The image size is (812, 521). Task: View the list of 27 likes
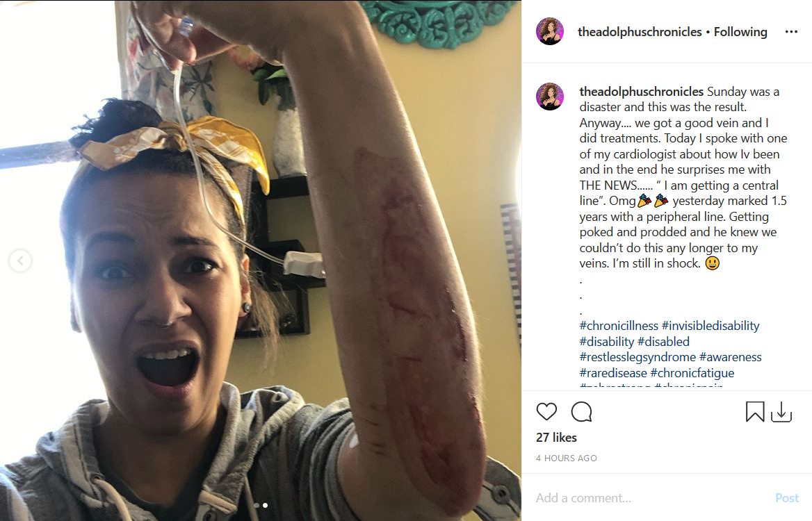(x=556, y=438)
